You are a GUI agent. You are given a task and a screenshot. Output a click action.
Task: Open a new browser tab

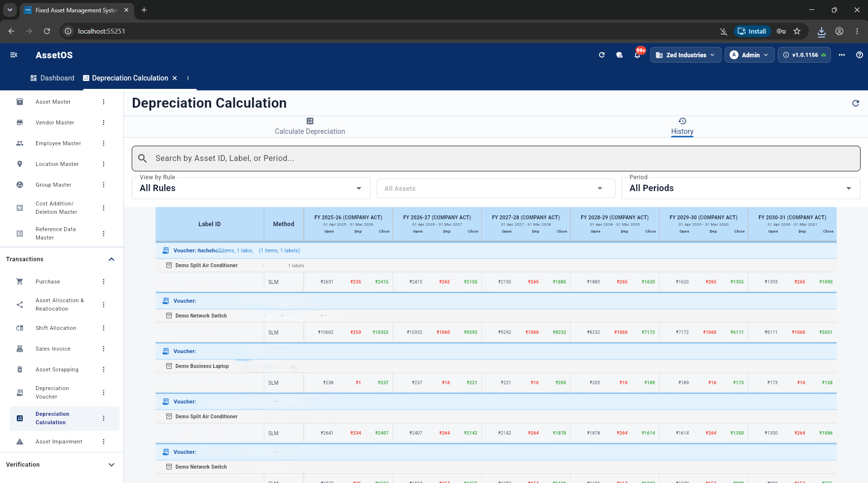tap(144, 10)
